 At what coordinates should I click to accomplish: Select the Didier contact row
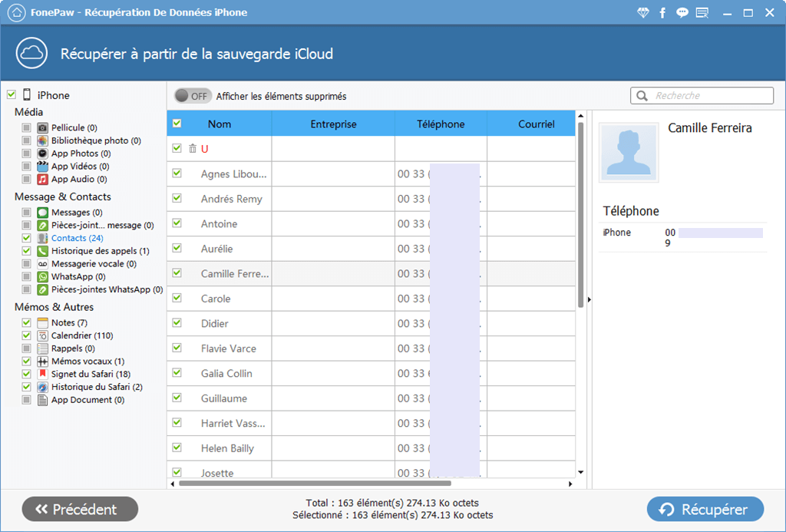tap(371, 323)
